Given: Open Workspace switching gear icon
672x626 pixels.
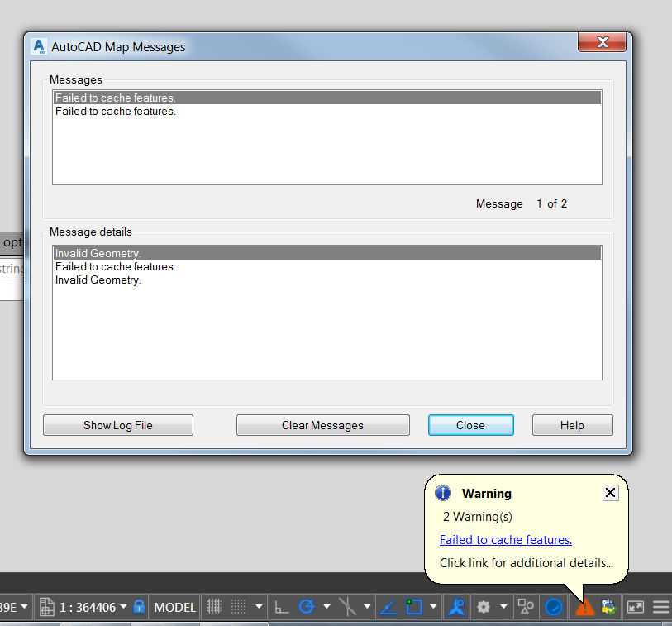Looking at the screenshot, I should click(484, 607).
